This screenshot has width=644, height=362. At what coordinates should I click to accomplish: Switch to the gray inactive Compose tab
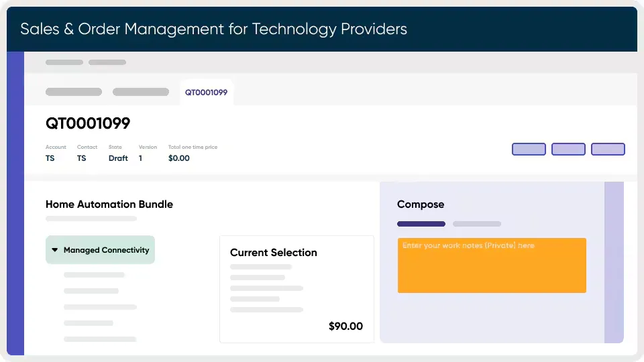pos(476,224)
